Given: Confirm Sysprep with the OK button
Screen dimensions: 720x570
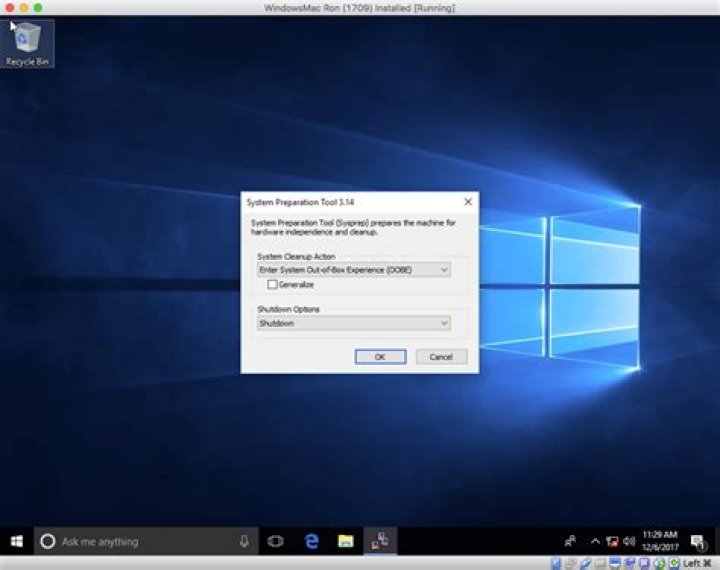Looking at the screenshot, I should (381, 357).
